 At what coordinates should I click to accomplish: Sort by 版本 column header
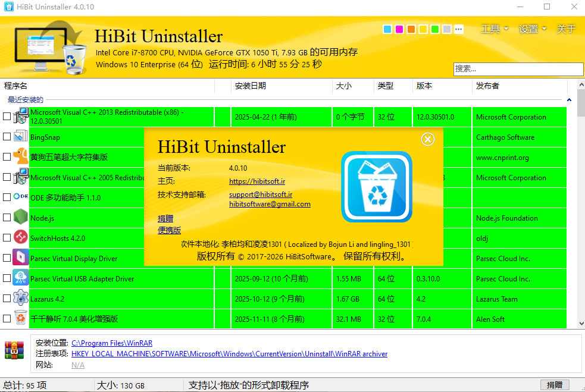pos(443,86)
